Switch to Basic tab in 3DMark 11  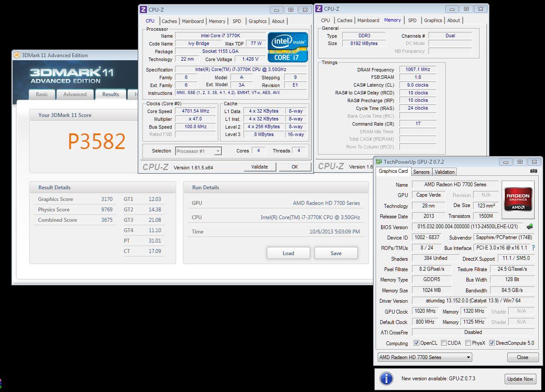pos(42,94)
